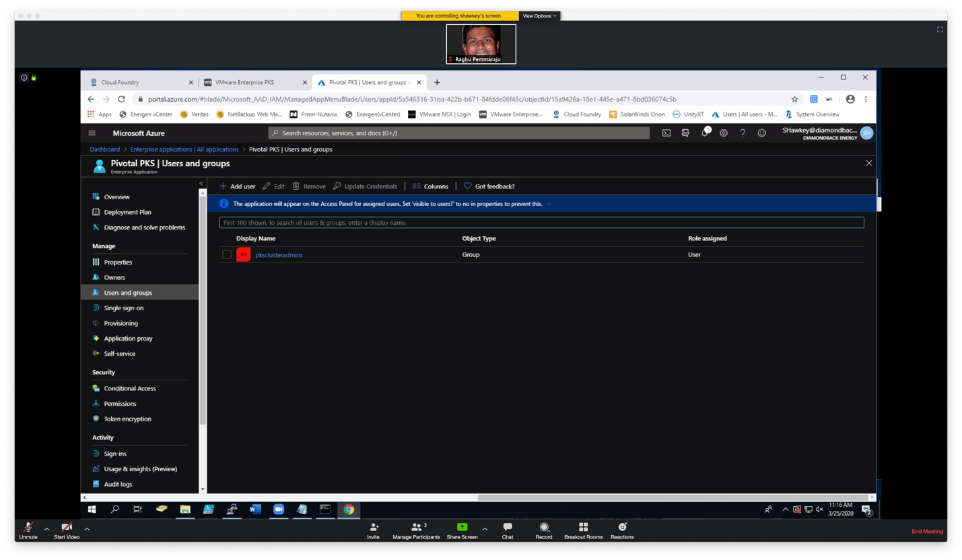Click Chrome's reload page button
Viewport: 962px width, 560px height.
pyautogui.click(x=122, y=99)
